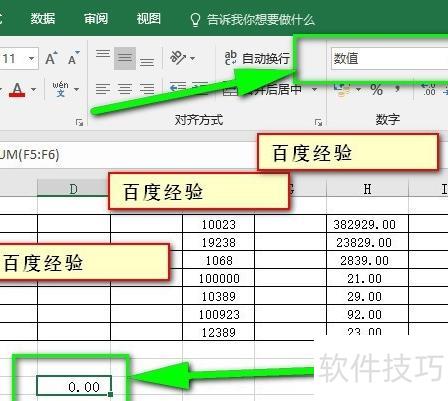The height and width of the screenshot is (401, 448).
Task: Switch to 视图 ribbon tab
Action: coord(149,19)
